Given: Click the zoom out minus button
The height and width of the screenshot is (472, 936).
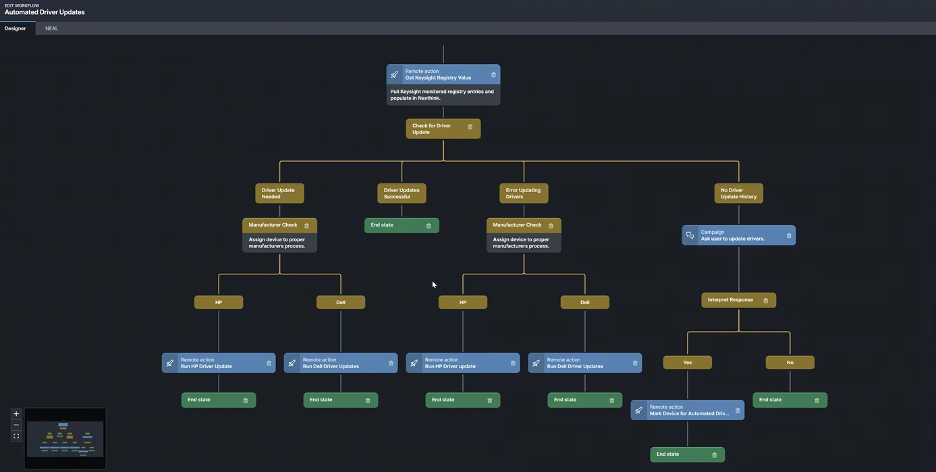Looking at the screenshot, I should [x=16, y=425].
